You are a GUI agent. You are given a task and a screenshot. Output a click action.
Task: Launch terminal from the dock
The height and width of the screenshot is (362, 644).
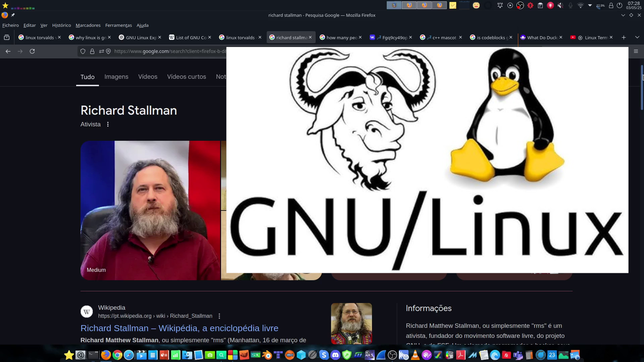[x=93, y=355]
